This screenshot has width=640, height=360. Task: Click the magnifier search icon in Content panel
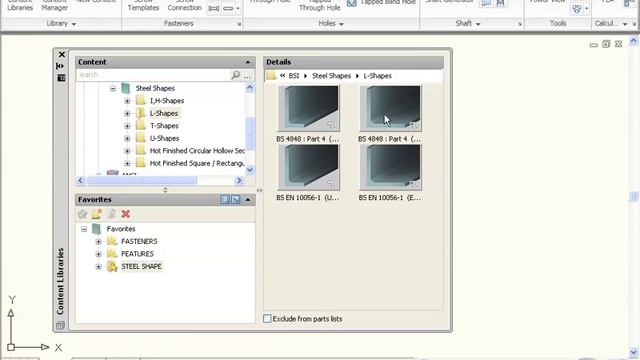[236, 75]
